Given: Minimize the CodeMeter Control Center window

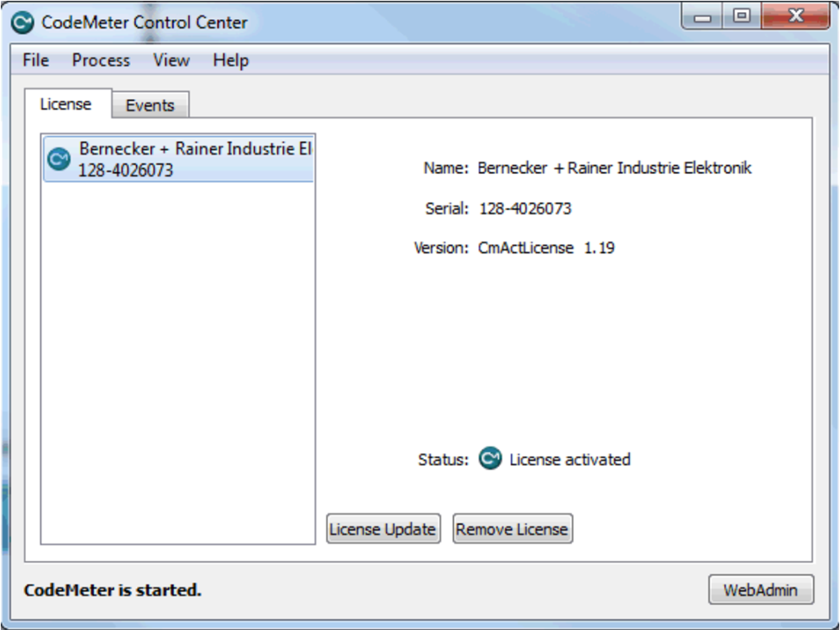Looking at the screenshot, I should click(x=706, y=17).
